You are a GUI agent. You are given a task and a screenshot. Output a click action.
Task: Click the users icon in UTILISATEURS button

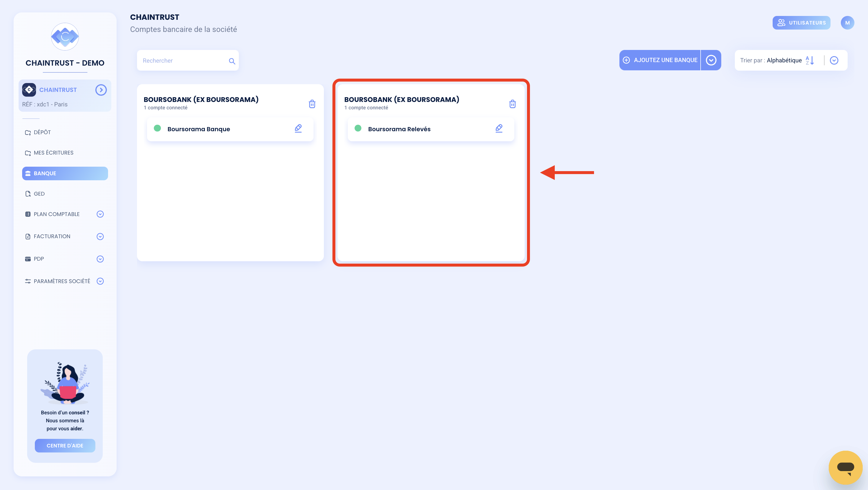[781, 22]
